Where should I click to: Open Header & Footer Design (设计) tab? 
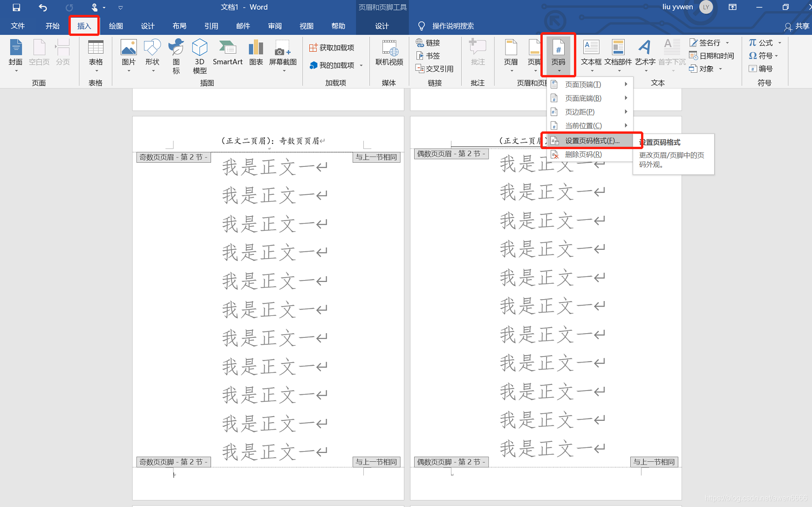[x=382, y=26]
